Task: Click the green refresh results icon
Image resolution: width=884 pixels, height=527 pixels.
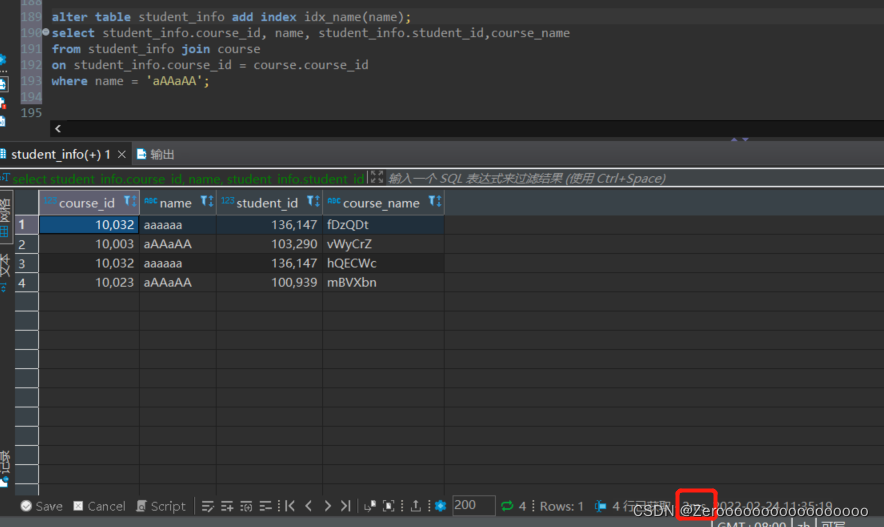Action: 507,506
